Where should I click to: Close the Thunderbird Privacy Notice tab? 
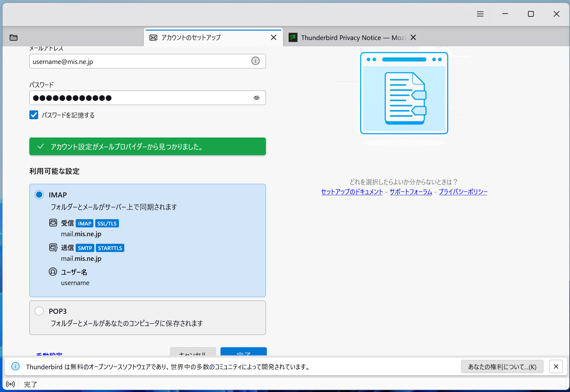pos(413,38)
